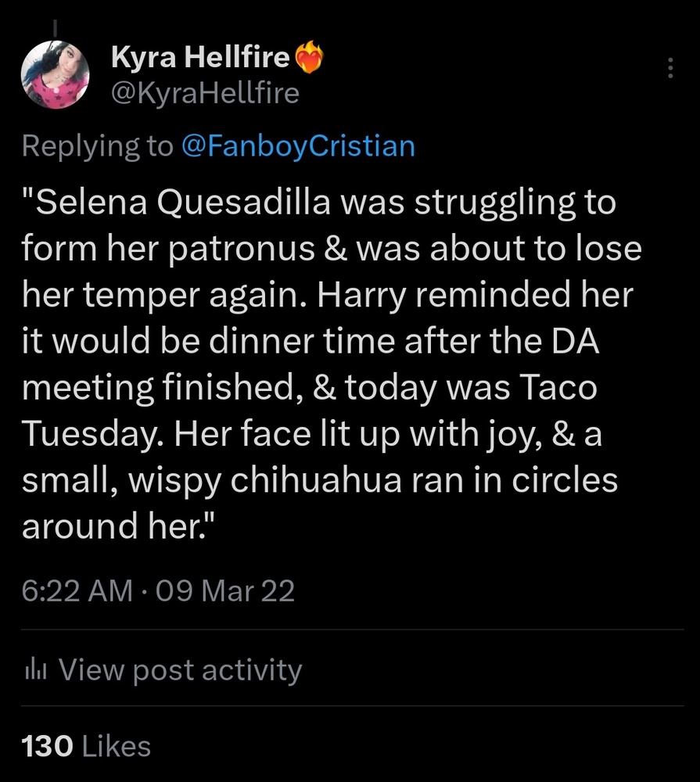Click the 09 Mar 22 date
The image size is (700, 782).
225,591
